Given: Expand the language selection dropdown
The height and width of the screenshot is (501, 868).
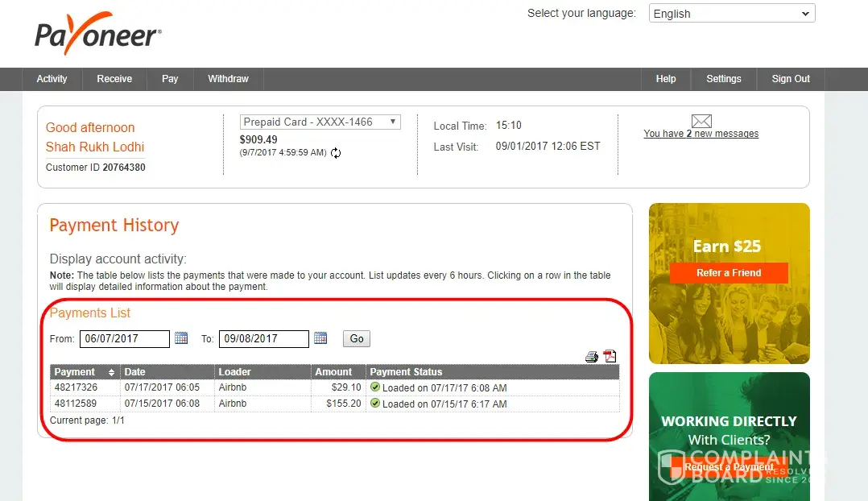Looking at the screenshot, I should tap(731, 14).
